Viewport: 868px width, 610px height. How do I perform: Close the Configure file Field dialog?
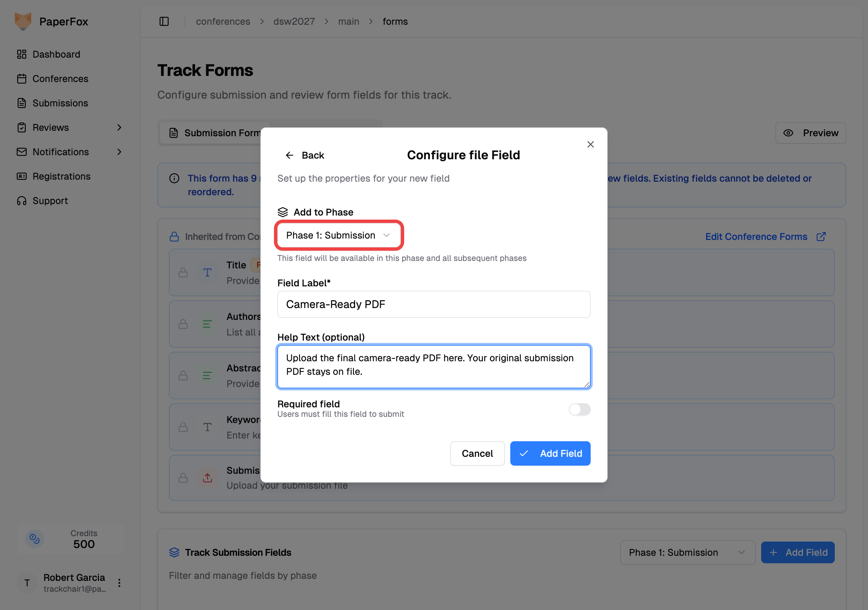tap(590, 144)
